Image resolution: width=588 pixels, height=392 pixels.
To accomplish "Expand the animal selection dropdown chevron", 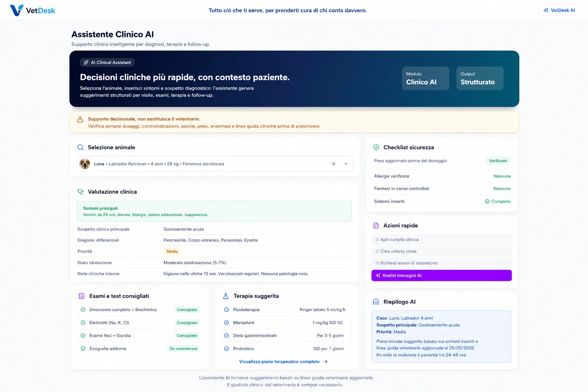I will (x=346, y=164).
